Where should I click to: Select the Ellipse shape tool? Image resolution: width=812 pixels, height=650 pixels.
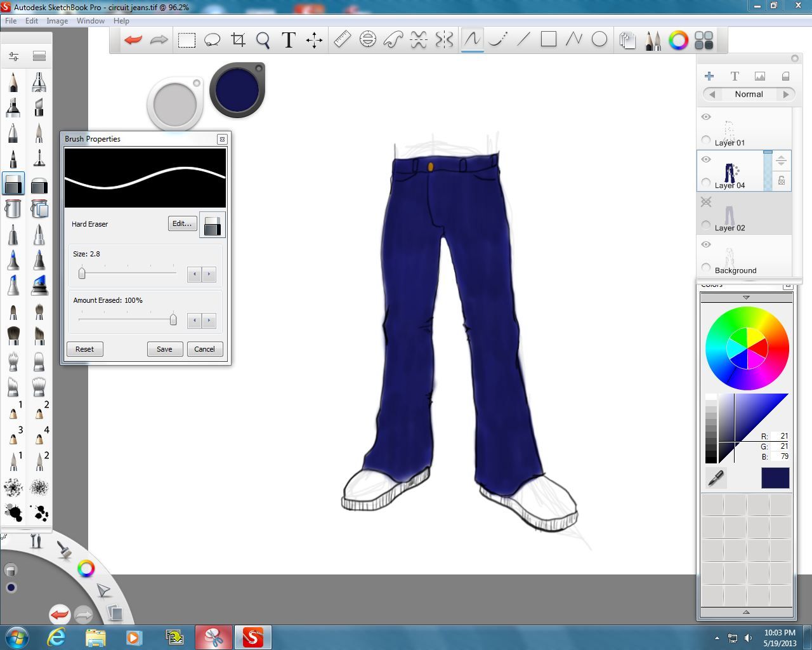pyautogui.click(x=599, y=39)
